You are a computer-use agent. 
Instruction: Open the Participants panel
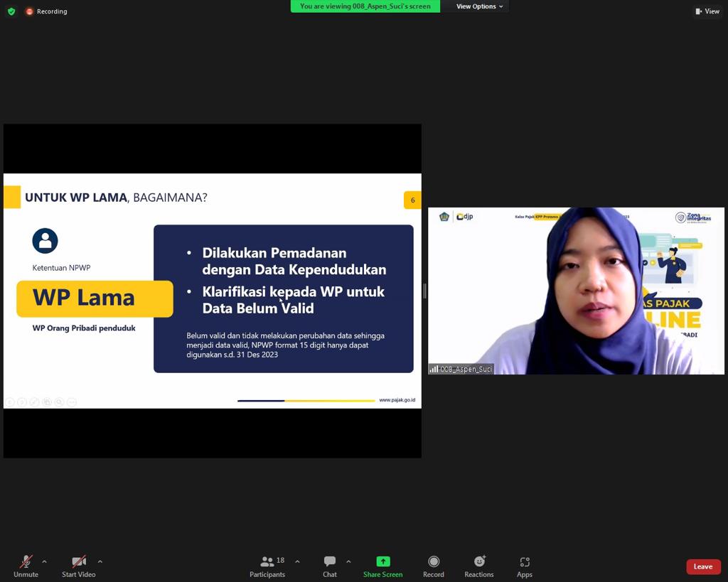click(267, 566)
